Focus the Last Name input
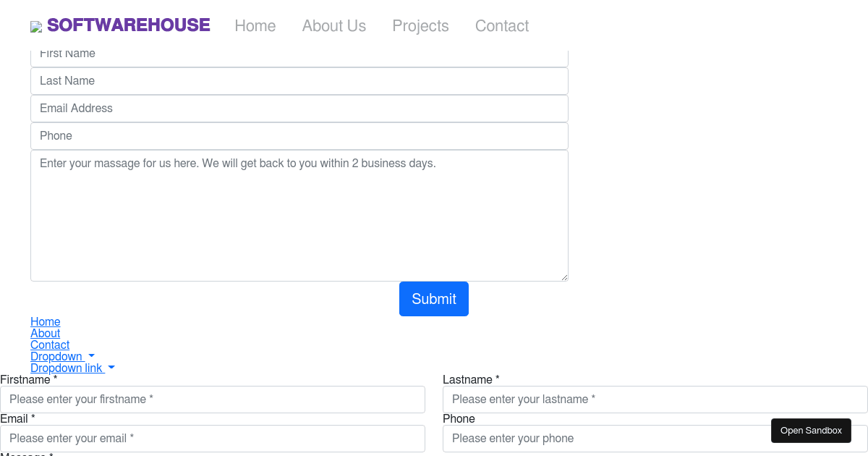Image resolution: width=868 pixels, height=456 pixels. pyautogui.click(x=299, y=80)
